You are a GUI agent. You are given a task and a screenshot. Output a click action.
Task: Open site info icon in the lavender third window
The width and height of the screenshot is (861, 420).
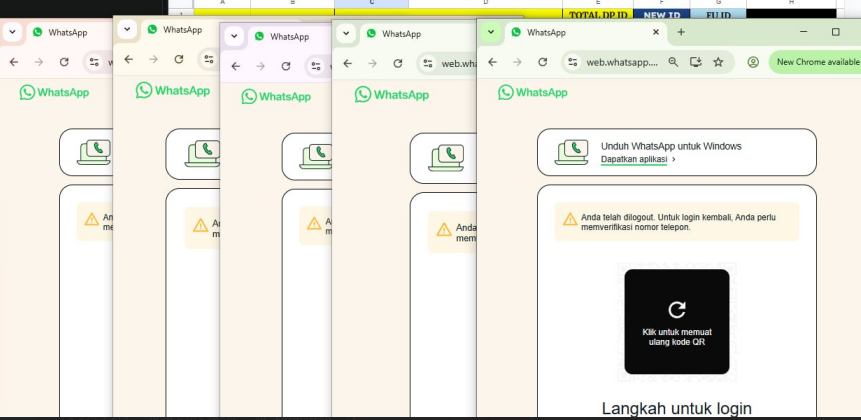point(316,66)
